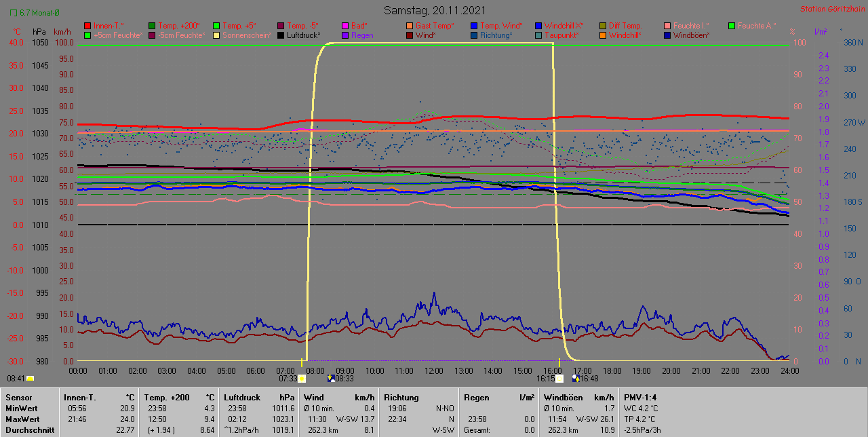Click the navy Windböen legend swatch
Viewport: 868px width, 437px height.
pyautogui.click(x=668, y=35)
